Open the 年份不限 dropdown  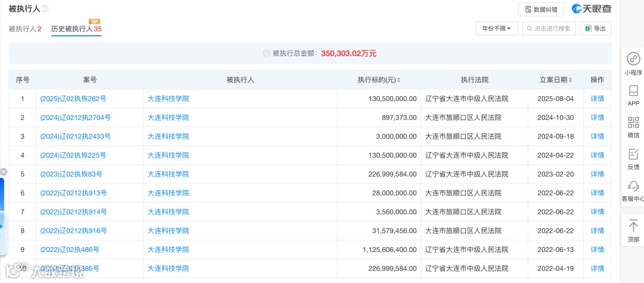497,29
